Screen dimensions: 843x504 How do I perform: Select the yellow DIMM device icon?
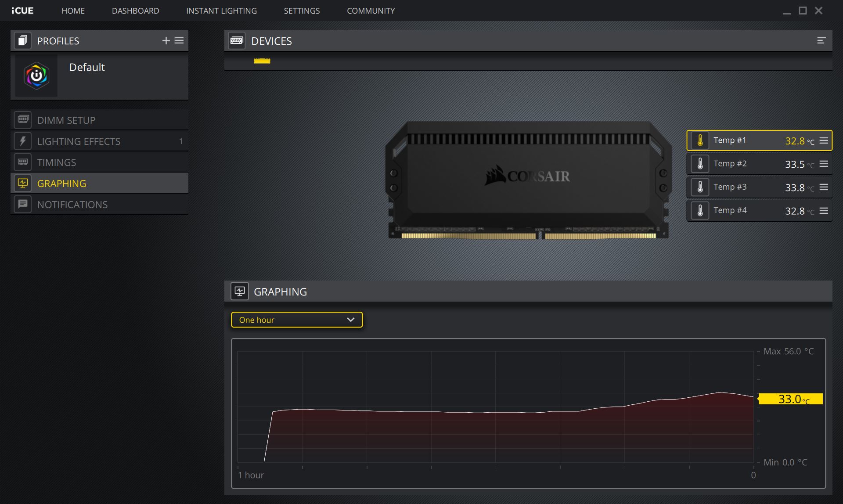click(262, 61)
